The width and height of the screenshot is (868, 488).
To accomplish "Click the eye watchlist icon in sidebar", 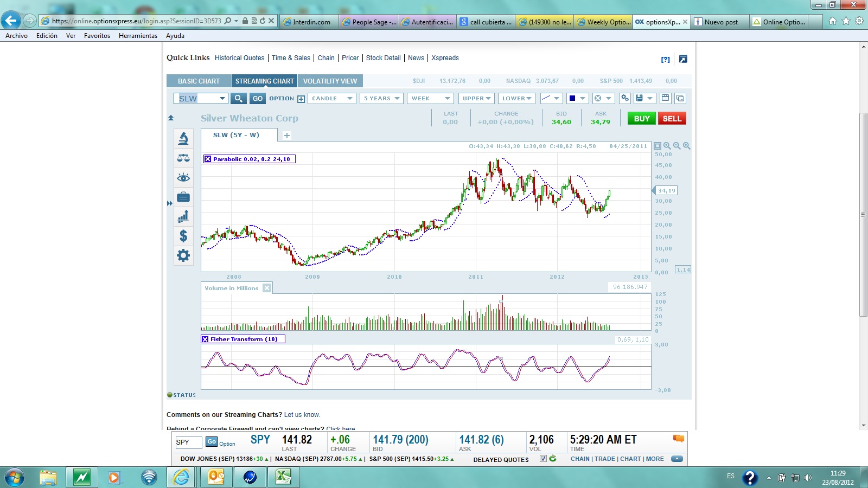I will pos(183,177).
